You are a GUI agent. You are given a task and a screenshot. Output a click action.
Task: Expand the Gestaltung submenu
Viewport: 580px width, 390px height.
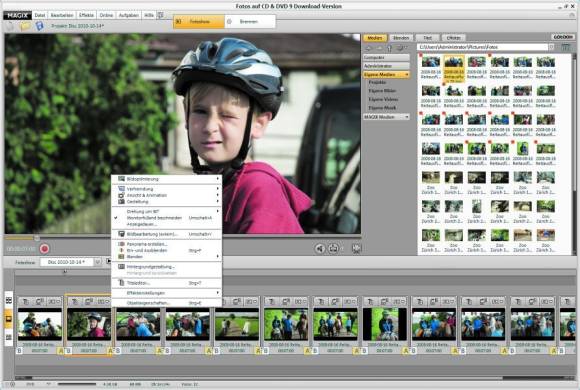[x=166, y=202]
